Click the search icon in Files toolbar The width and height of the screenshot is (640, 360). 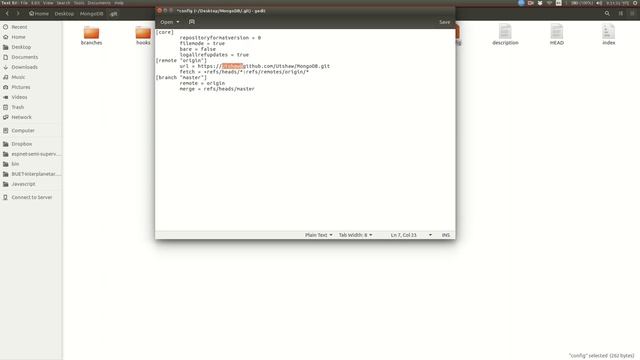click(x=607, y=13)
